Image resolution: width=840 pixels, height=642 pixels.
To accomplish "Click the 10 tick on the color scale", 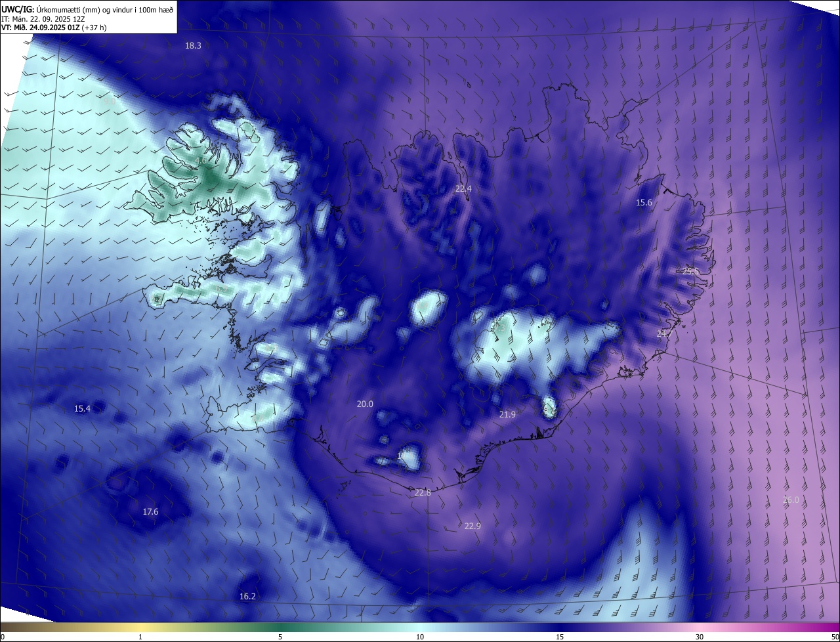I will click(420, 637).
